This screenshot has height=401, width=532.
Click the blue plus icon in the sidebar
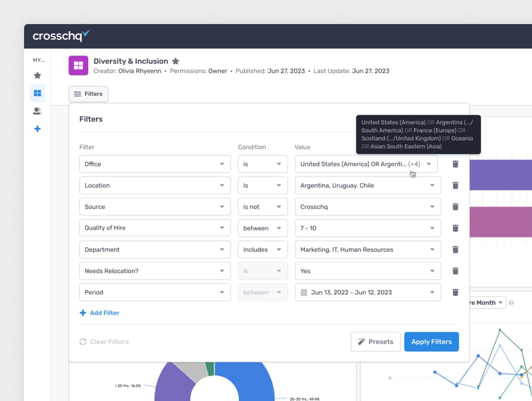[x=37, y=129]
